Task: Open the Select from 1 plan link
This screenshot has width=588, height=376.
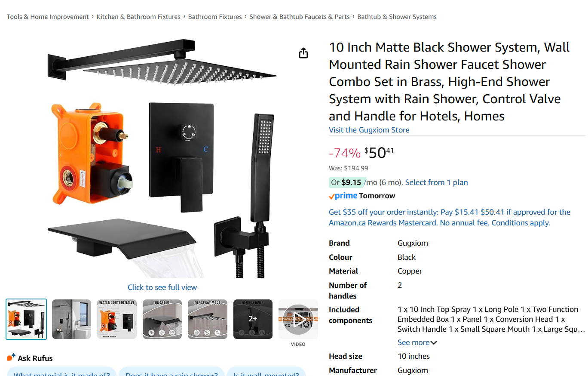Action: point(436,182)
